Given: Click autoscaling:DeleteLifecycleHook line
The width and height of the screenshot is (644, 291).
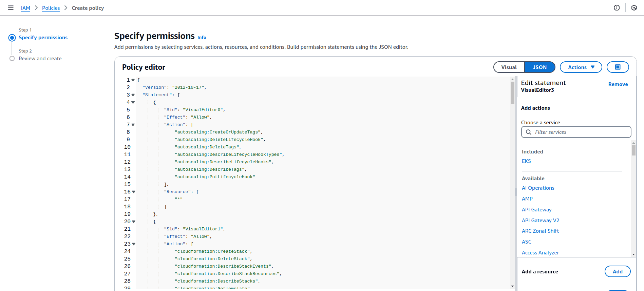Looking at the screenshot, I should pyautogui.click(x=220, y=140).
